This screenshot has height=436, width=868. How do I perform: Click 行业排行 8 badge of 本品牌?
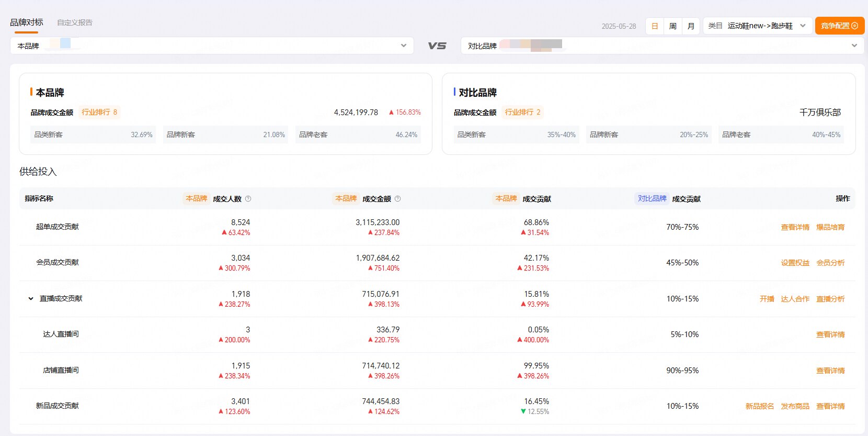tap(99, 112)
